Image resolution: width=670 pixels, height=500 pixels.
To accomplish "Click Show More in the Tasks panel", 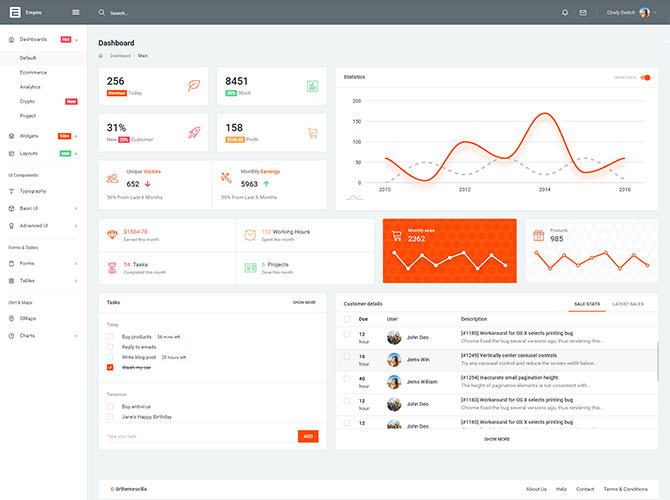I will [x=304, y=302].
